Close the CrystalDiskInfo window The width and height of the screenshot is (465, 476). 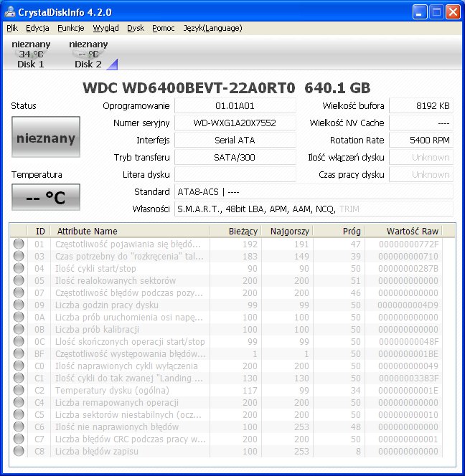coord(453,12)
